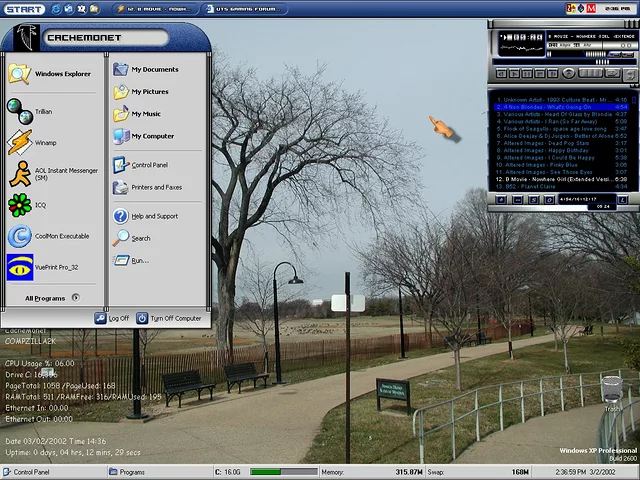The width and height of the screenshot is (640, 480).
Task: Launch Winamp from the pinned programs
Action: click(45, 143)
